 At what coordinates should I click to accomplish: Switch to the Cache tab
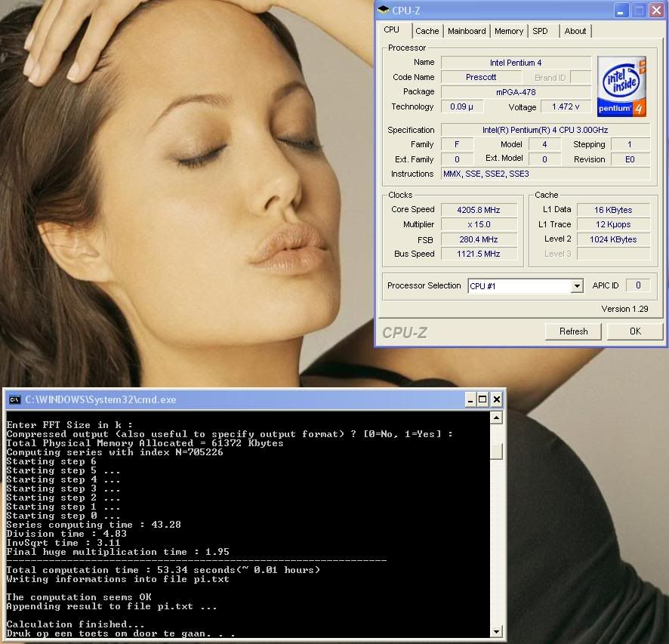point(427,31)
